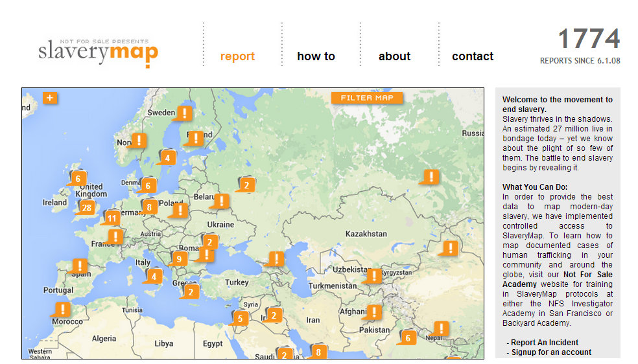Screen dimensions: 638x364
Task: Click the Libya label on the map
Action: click(163, 343)
